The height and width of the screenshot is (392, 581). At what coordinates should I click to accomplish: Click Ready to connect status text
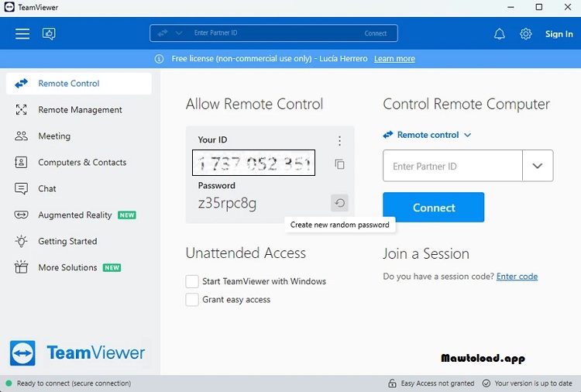[x=74, y=383]
